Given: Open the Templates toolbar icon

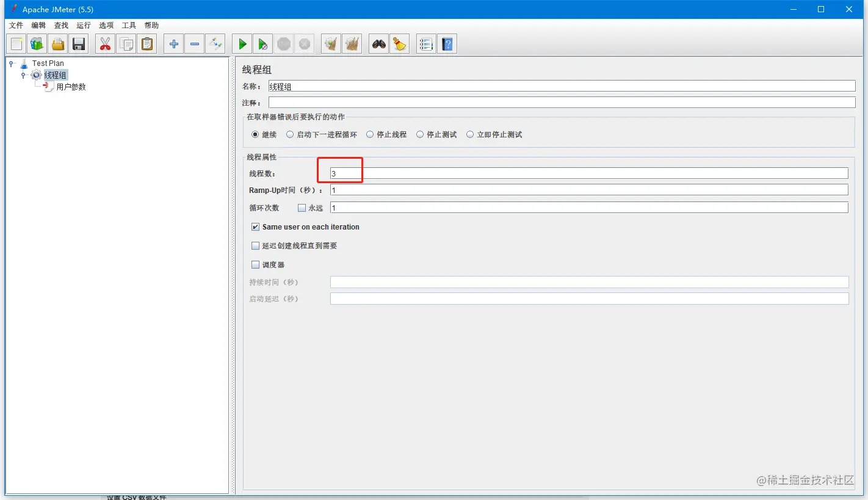Looking at the screenshot, I should pos(37,44).
